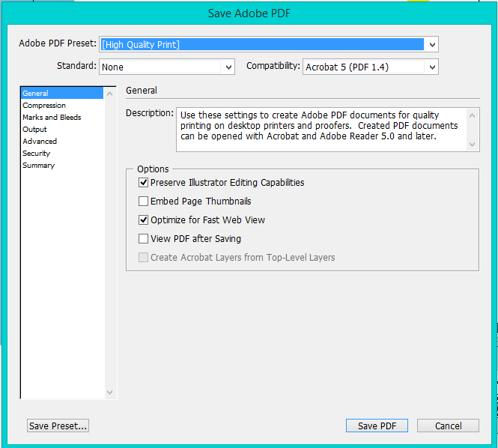Click the Save Preset... button
Image resolution: width=498 pixels, height=448 pixels.
(x=58, y=426)
